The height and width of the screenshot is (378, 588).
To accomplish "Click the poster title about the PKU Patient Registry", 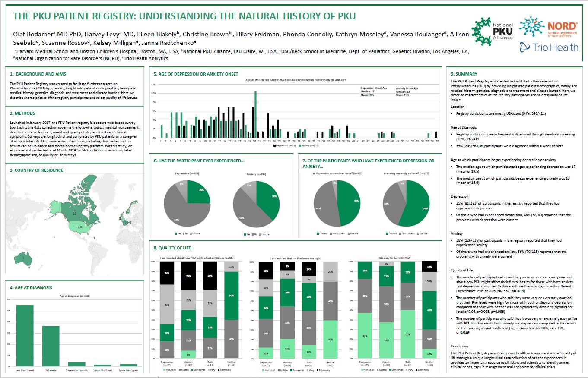I will 184,16.
